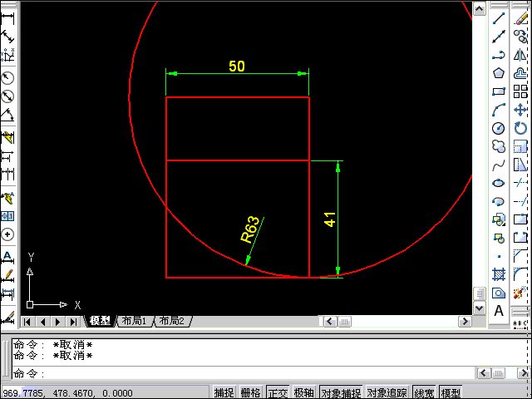Select the Move tool

[x=520, y=110]
